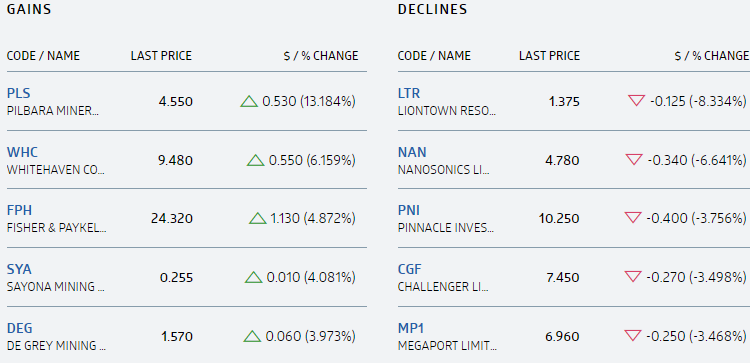Click the Declines $ / % Change column header
Image resolution: width=750 pixels, height=363 pixels.
(x=712, y=56)
